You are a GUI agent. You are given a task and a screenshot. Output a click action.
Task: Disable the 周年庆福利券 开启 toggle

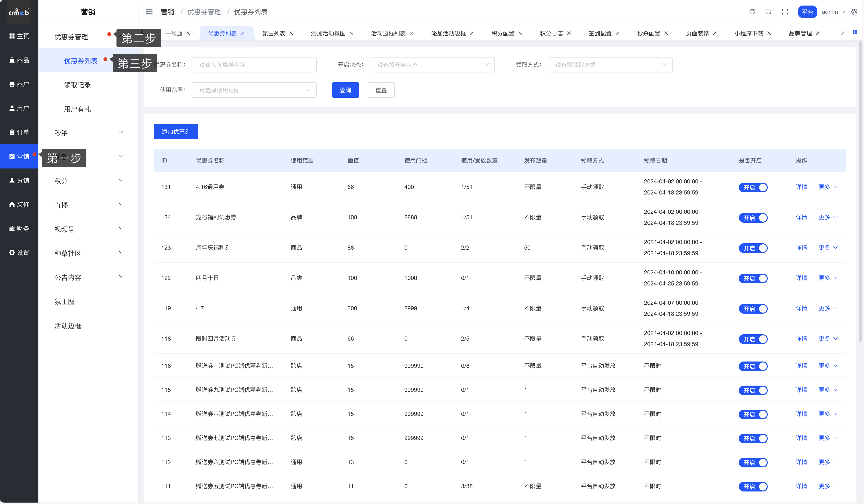click(753, 248)
